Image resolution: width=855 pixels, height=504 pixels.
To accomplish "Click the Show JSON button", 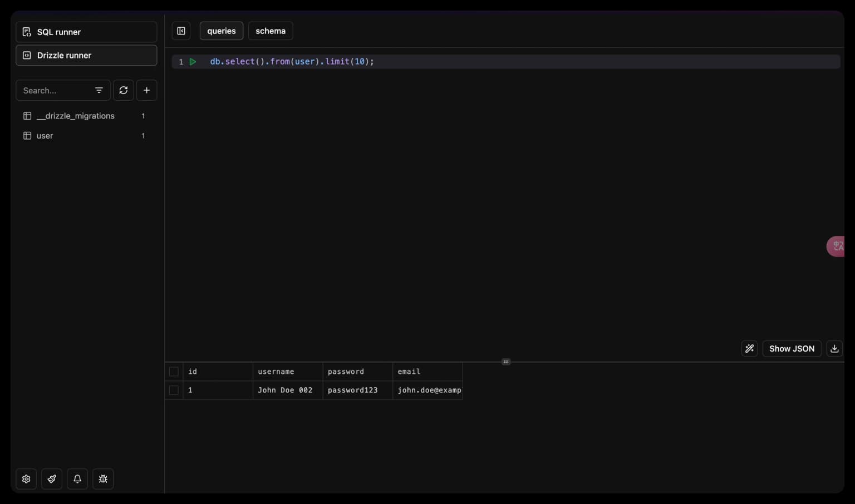I will (791, 349).
